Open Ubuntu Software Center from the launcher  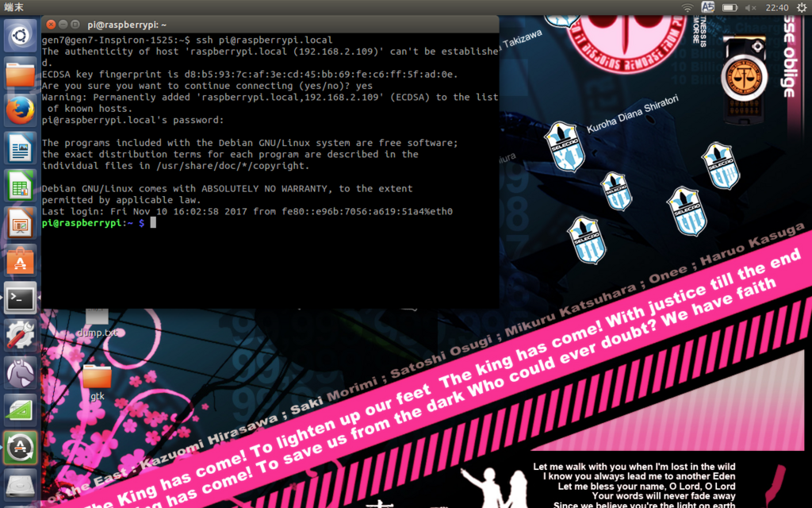click(20, 260)
